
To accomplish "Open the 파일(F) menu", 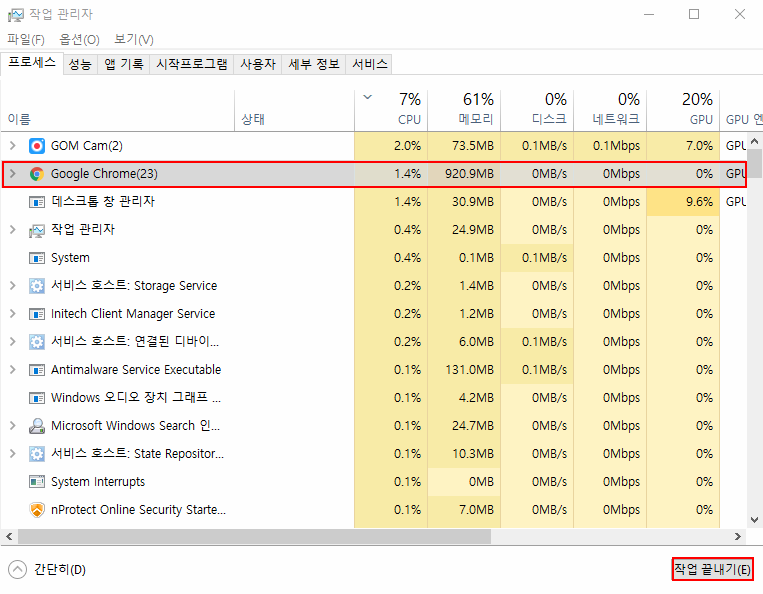I will (26, 39).
